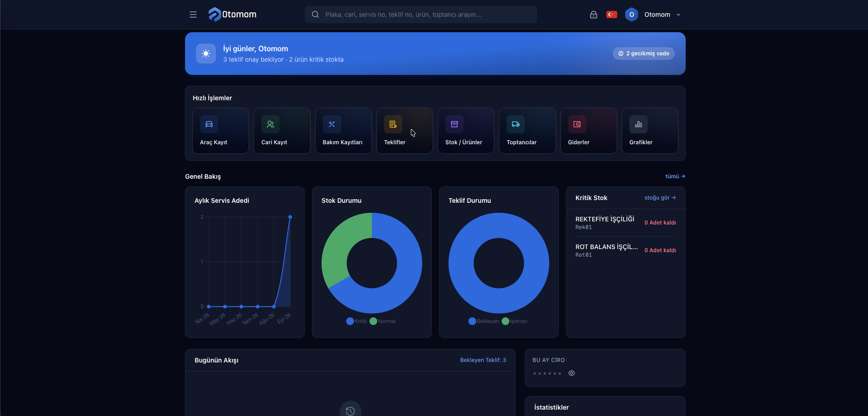Click the lock screen icon

tap(593, 15)
